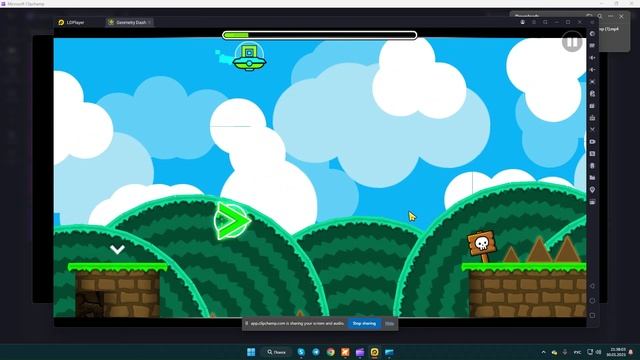Viewport: 640px width, 360px height.
Task: Open the Windows Start menu
Action: [251, 352]
